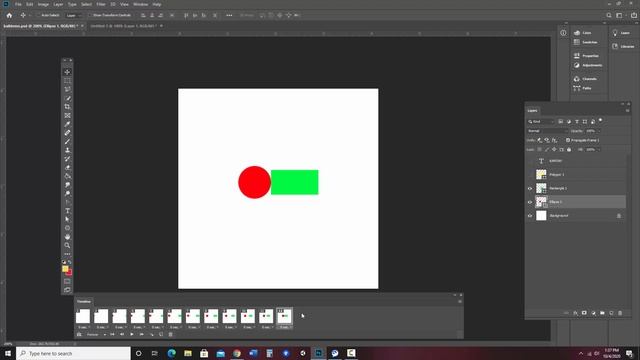The image size is (640, 360).
Task: Show the Polygon 1 layer
Action: point(530,175)
